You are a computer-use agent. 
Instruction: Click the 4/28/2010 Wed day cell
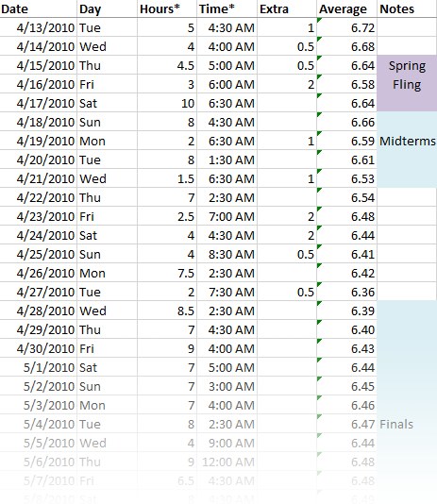pos(107,311)
